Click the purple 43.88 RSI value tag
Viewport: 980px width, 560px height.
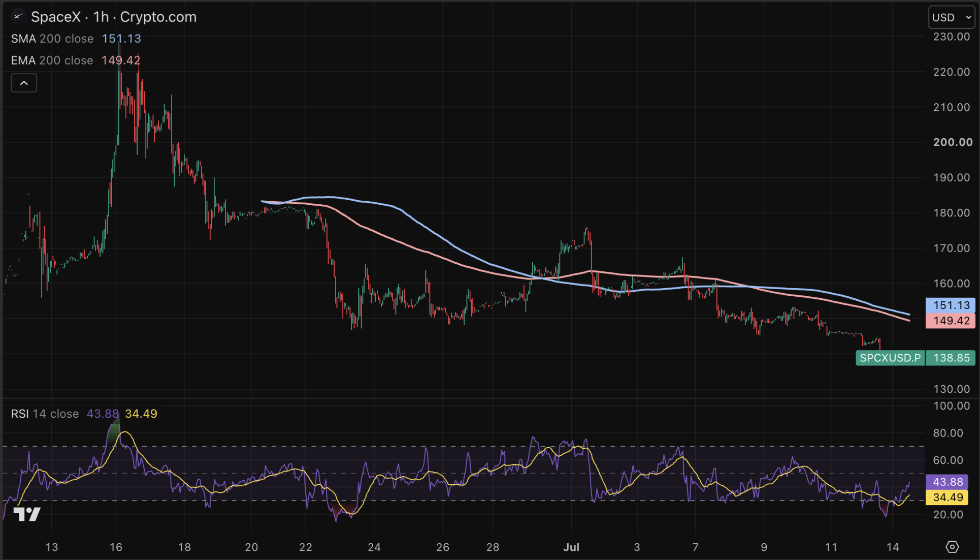click(x=948, y=482)
